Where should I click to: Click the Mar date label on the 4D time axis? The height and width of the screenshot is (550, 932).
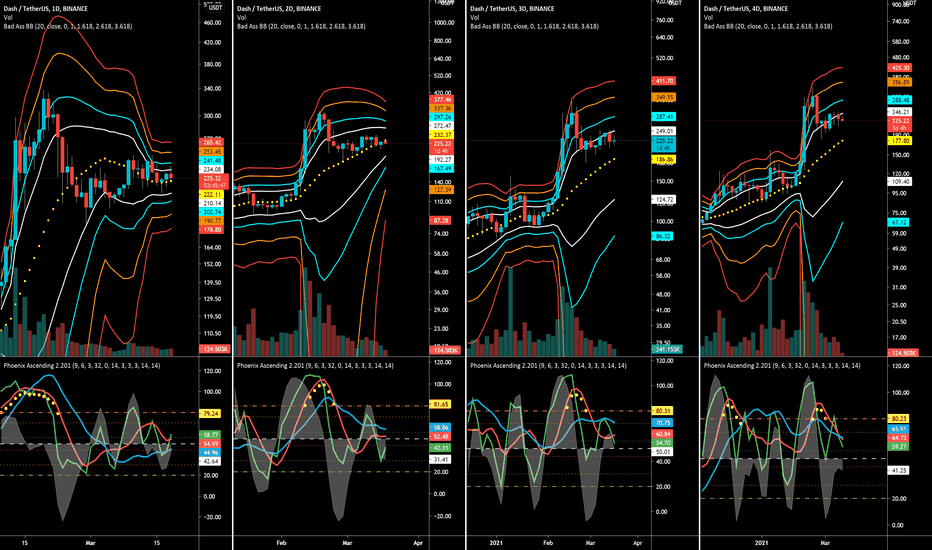(825, 543)
